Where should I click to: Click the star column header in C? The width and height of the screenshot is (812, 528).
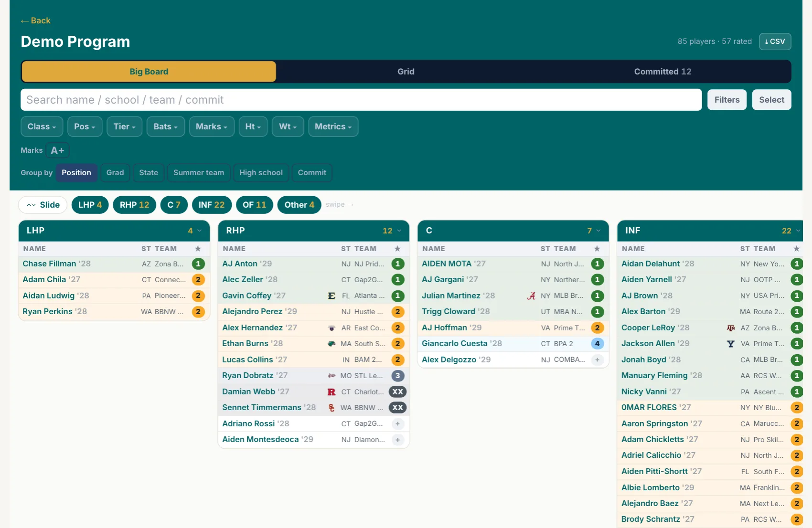pos(597,249)
